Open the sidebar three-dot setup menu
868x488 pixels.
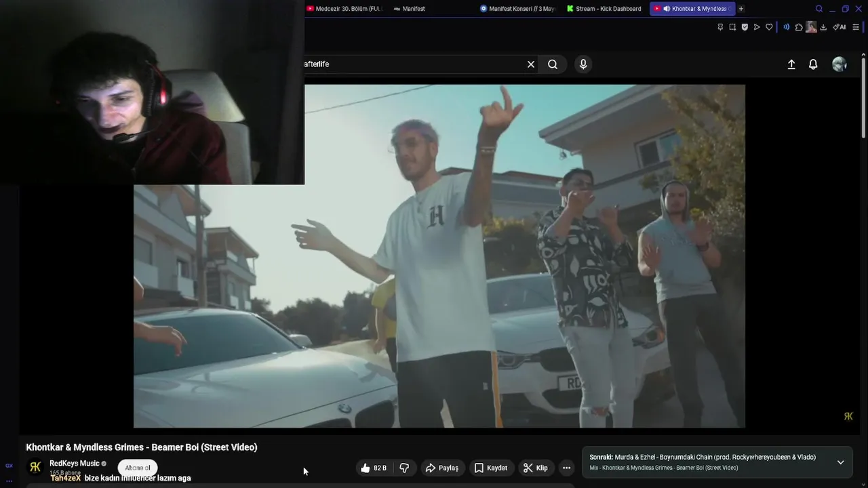[9, 481]
